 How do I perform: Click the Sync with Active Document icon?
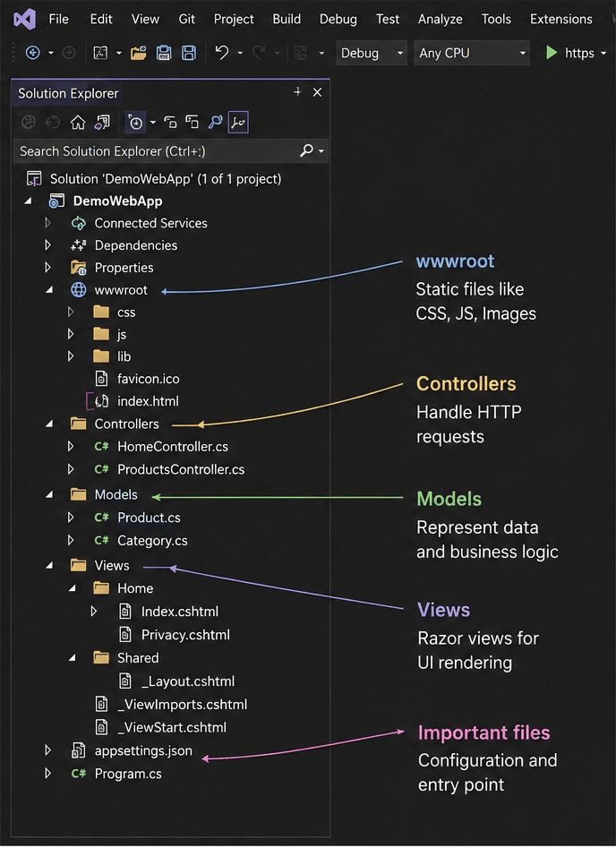pos(170,122)
